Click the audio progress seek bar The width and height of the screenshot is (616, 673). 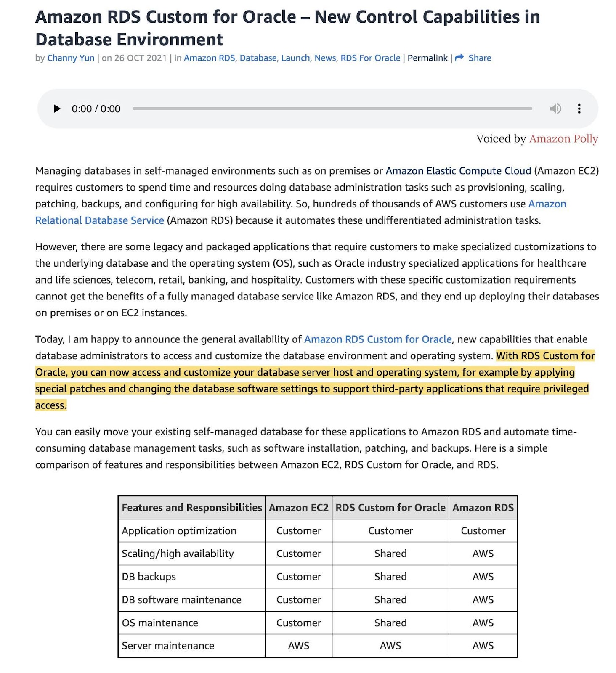(332, 109)
